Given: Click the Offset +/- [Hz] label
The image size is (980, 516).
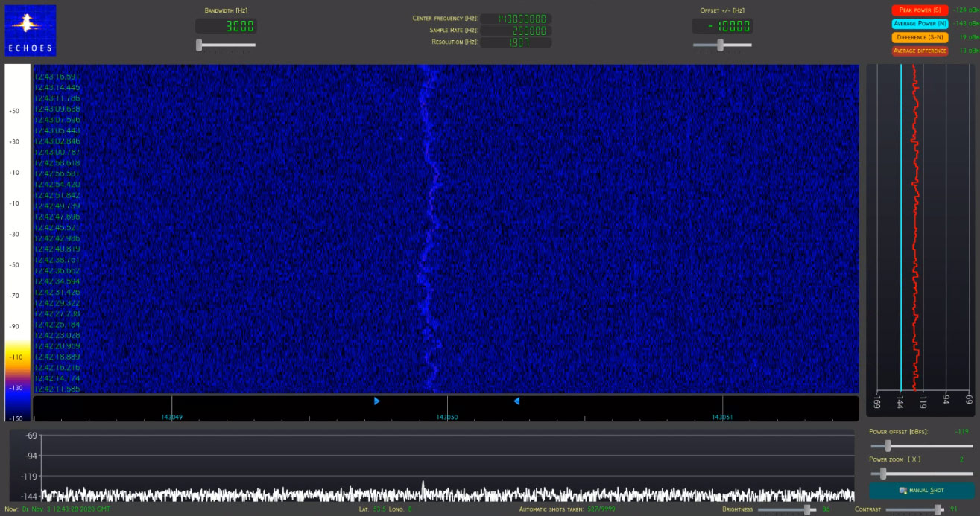Looking at the screenshot, I should point(722,10).
